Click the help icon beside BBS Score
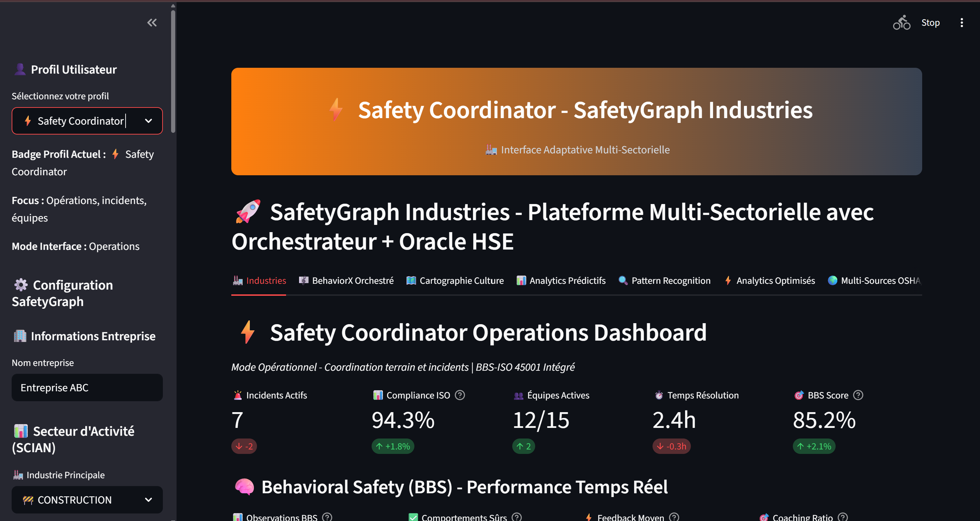Screen dimensions: 980x521 coord(858,395)
